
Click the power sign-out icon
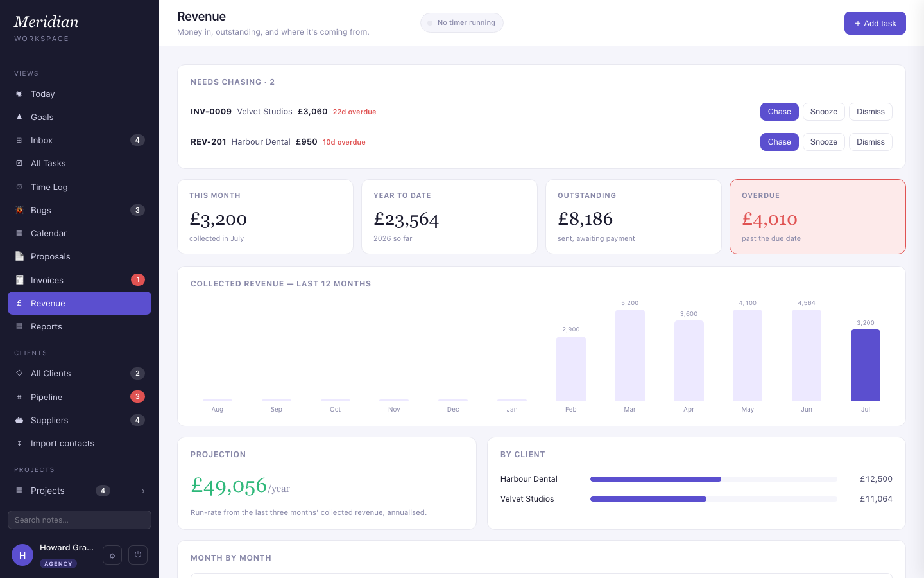(138, 555)
